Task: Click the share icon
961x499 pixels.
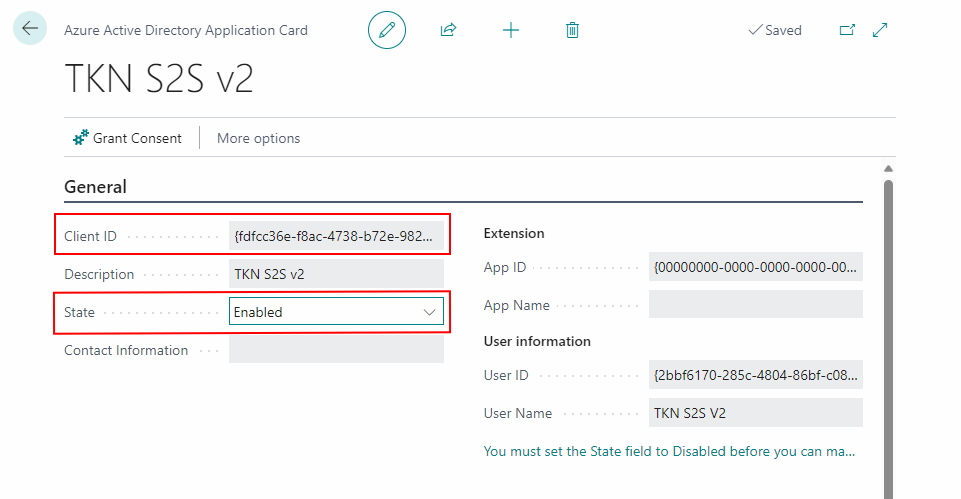Action: point(448,30)
